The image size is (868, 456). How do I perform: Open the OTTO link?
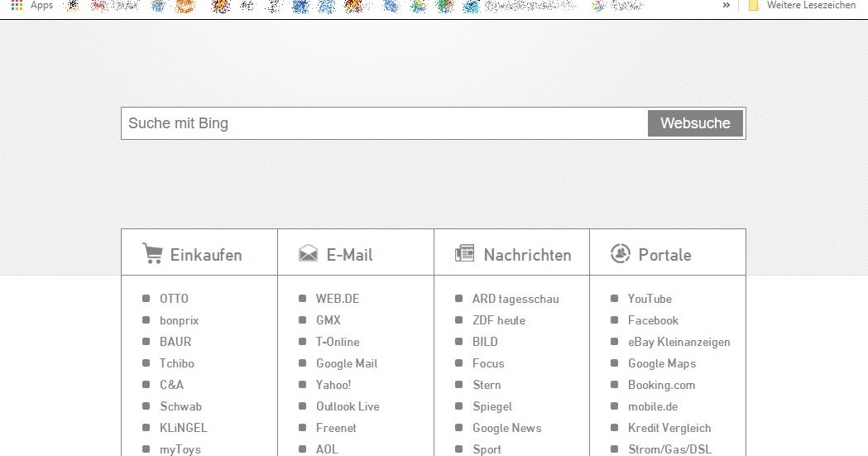[174, 299]
